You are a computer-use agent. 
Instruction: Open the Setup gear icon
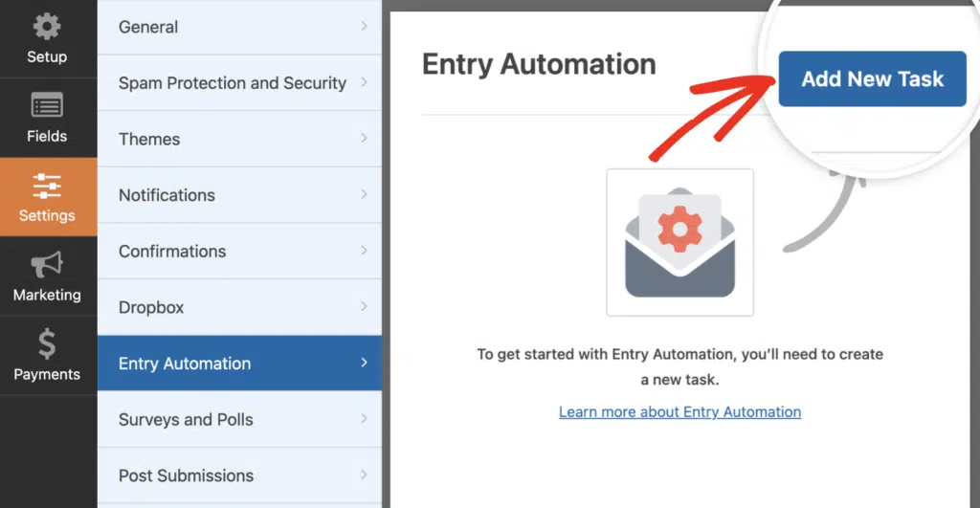[x=47, y=27]
